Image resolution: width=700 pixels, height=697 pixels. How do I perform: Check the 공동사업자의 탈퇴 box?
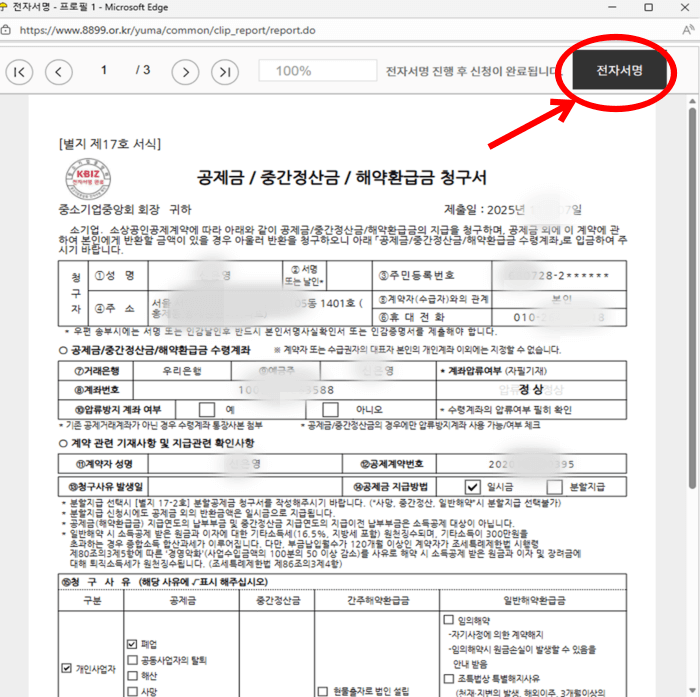132,659
